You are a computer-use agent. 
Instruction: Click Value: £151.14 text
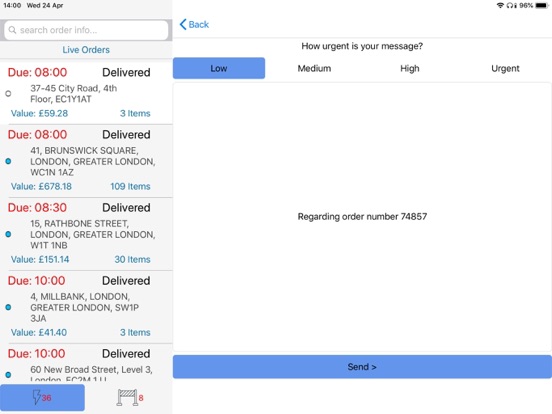[40, 259]
